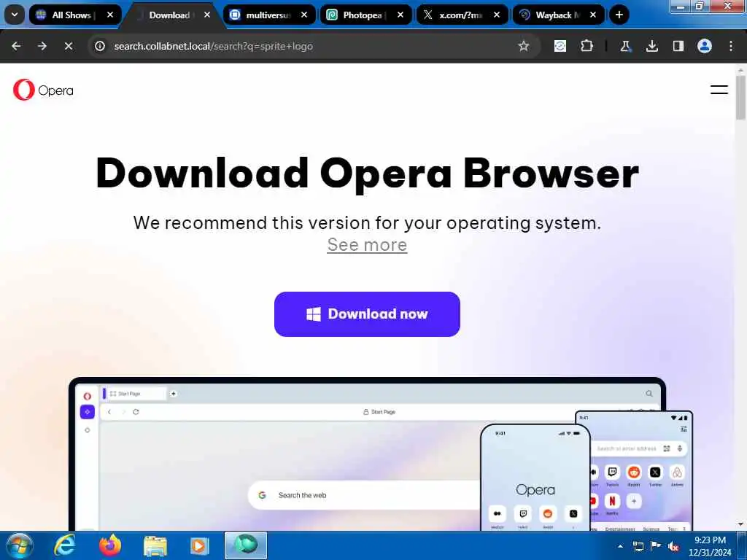This screenshot has width=747, height=560.
Task: Switch to the x.com tab
Action: coord(462,15)
